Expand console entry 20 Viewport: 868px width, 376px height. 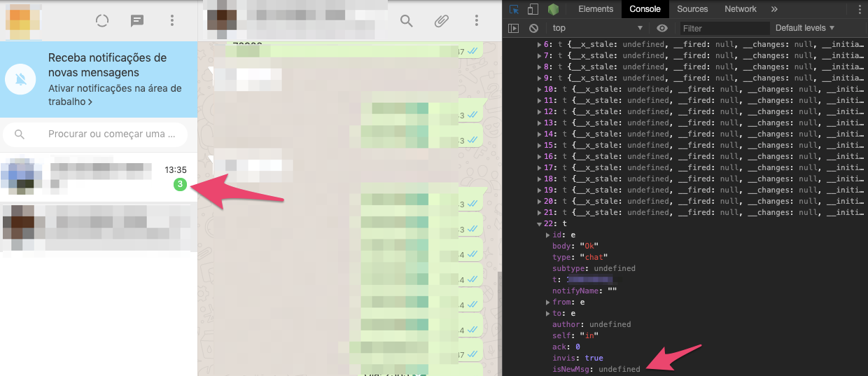point(539,202)
